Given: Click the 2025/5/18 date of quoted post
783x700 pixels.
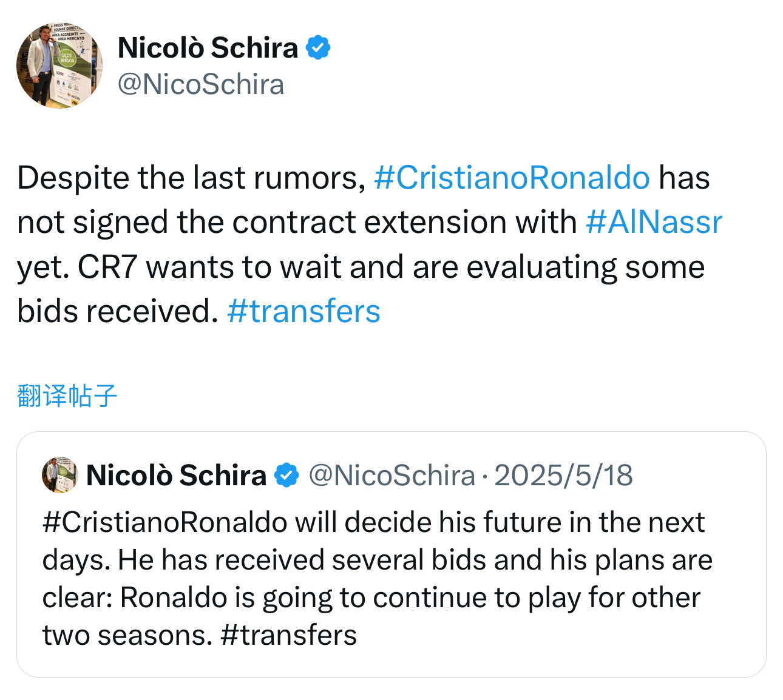Looking at the screenshot, I should [563, 475].
